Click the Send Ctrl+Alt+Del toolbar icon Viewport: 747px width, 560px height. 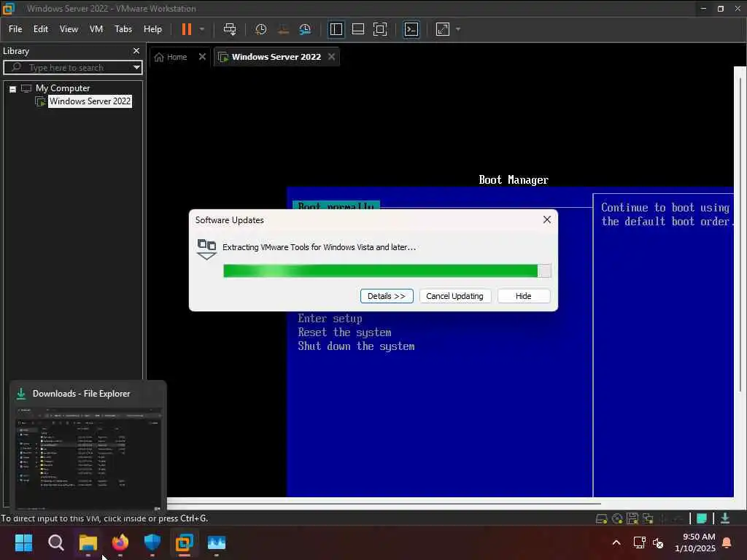230,29
